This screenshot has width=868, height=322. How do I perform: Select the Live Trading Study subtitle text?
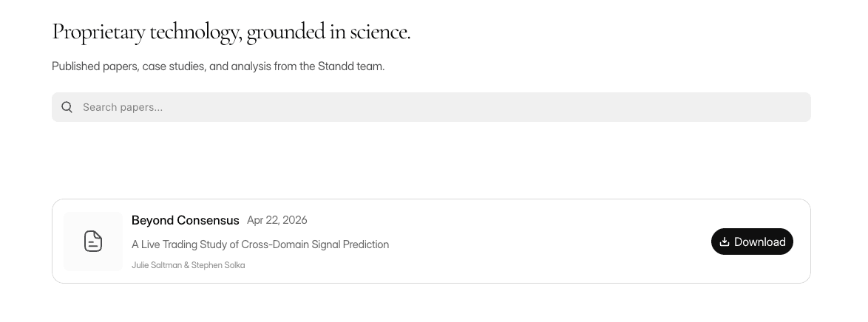click(x=260, y=244)
